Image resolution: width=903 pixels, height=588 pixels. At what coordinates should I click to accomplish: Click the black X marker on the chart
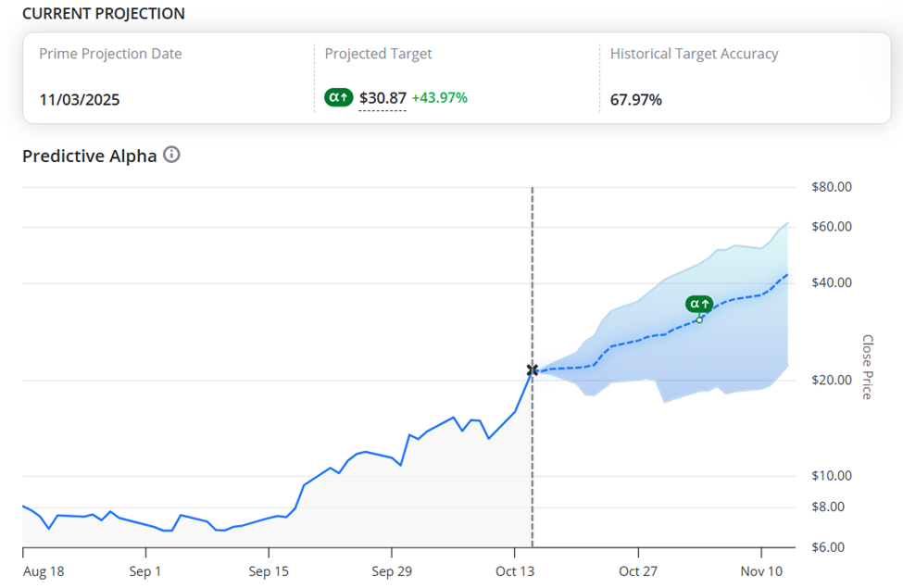[533, 370]
